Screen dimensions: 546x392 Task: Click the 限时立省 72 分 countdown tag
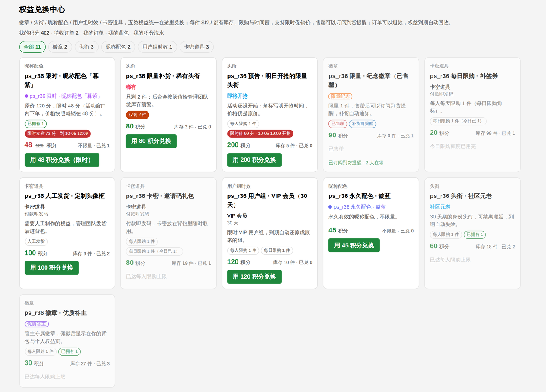coord(58,134)
